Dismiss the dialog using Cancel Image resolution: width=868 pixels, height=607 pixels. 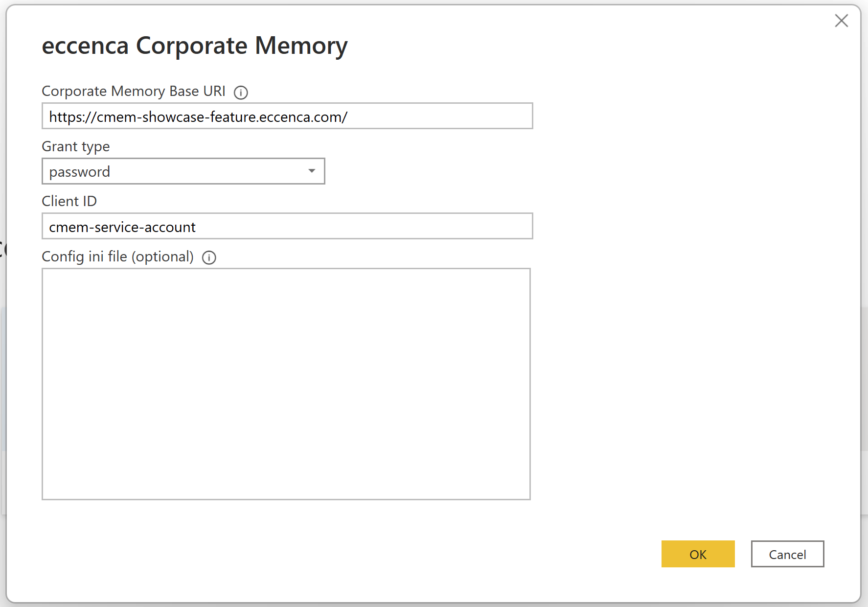(787, 554)
